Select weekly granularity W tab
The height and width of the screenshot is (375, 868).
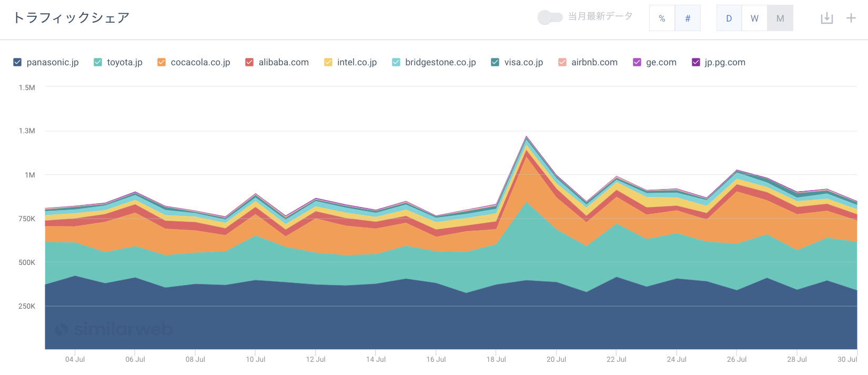point(754,18)
